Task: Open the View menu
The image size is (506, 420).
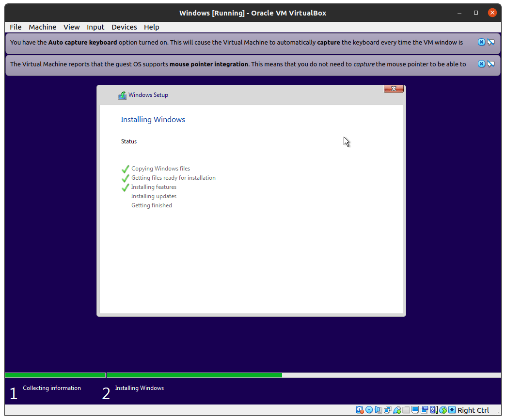Action: (x=71, y=27)
